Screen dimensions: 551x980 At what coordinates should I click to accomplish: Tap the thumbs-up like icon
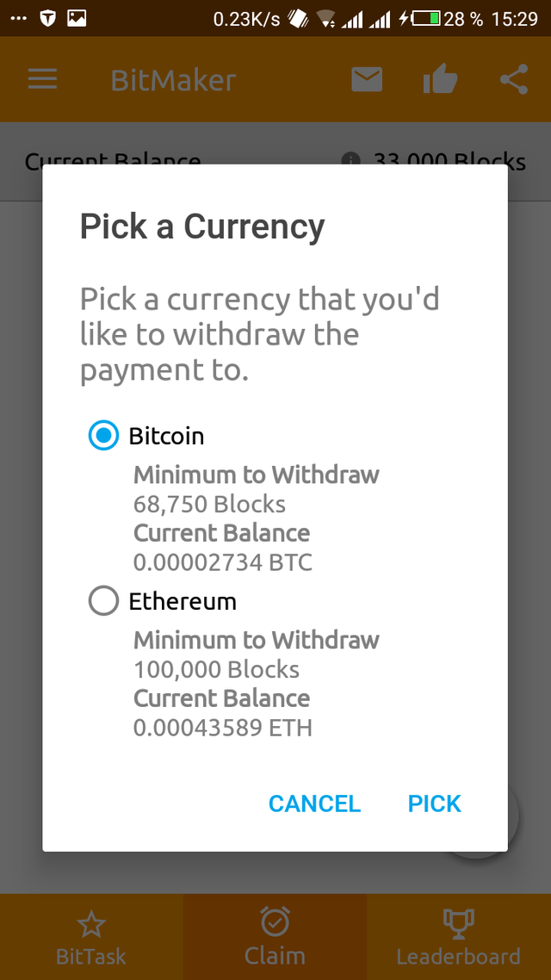point(440,80)
